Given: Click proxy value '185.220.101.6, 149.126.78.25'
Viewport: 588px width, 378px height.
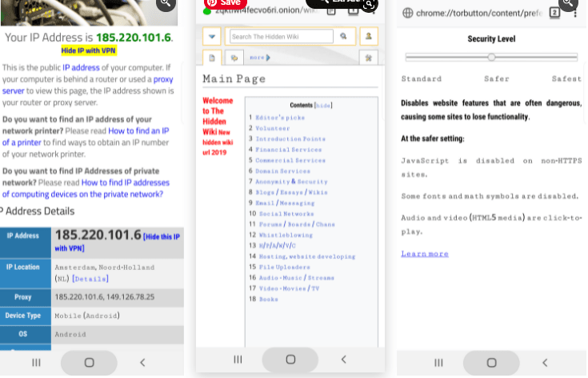Looking at the screenshot, I should click(105, 297).
